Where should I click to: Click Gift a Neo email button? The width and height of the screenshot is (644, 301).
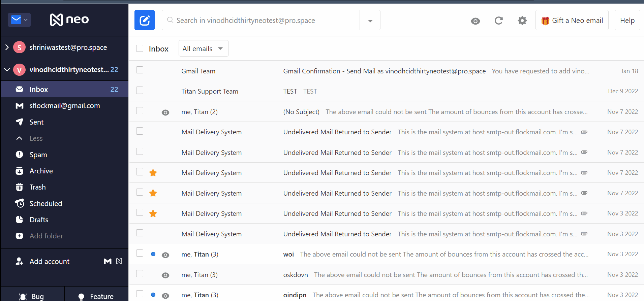(572, 20)
